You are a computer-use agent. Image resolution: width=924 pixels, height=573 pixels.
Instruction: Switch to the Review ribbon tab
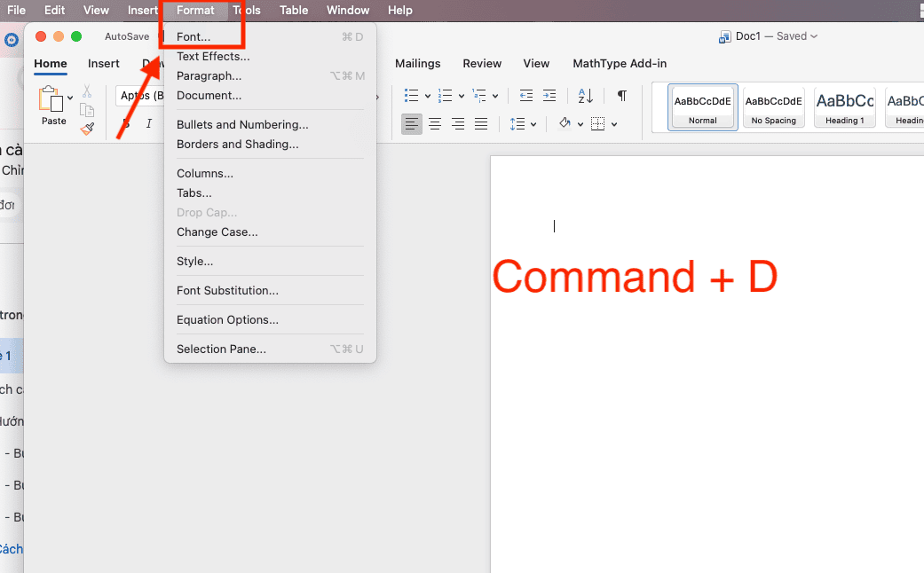coord(481,63)
